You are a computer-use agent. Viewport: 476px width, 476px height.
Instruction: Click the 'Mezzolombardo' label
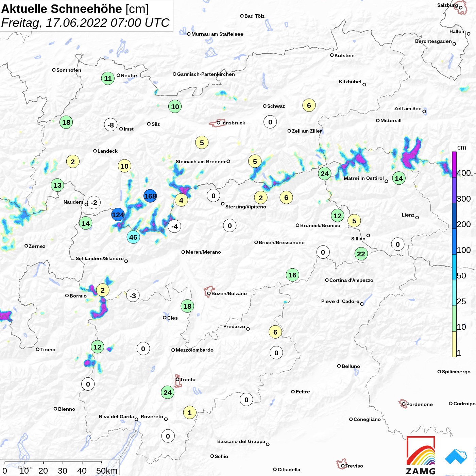[194, 350]
